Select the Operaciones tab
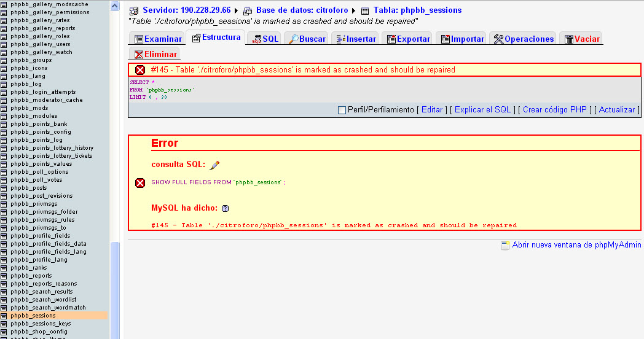The width and height of the screenshot is (644, 339). (524, 39)
